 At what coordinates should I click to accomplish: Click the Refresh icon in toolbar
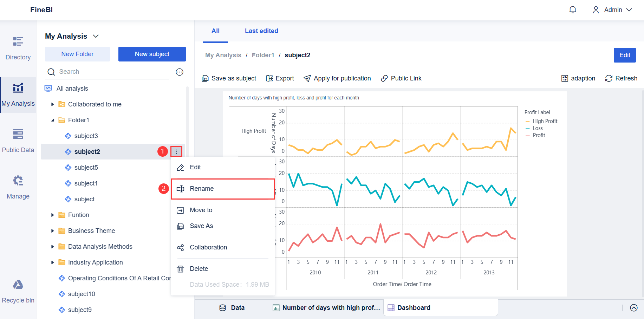[x=609, y=78]
